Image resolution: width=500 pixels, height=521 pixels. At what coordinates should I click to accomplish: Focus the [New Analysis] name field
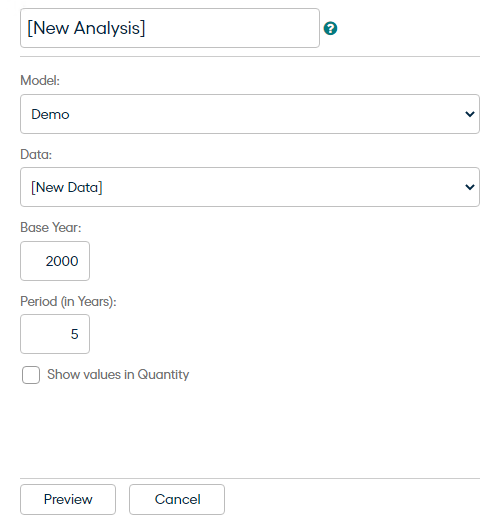(170, 28)
